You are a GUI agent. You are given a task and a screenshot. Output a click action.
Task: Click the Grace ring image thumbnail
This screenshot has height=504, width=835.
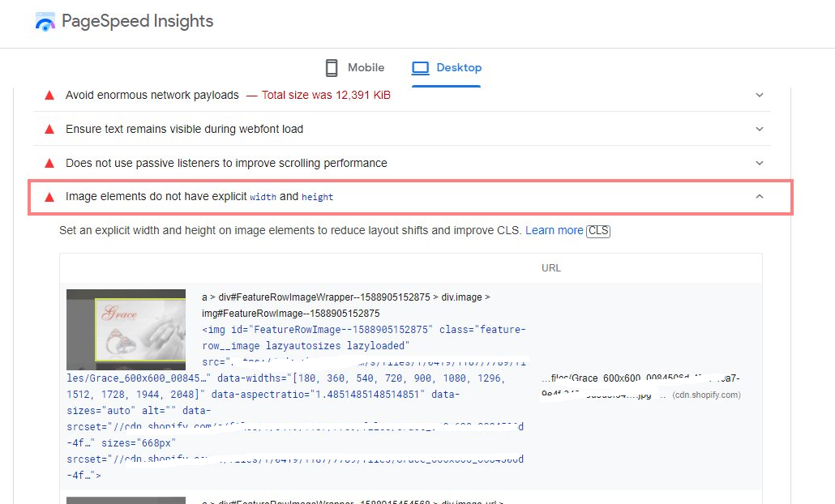pyautogui.click(x=126, y=325)
